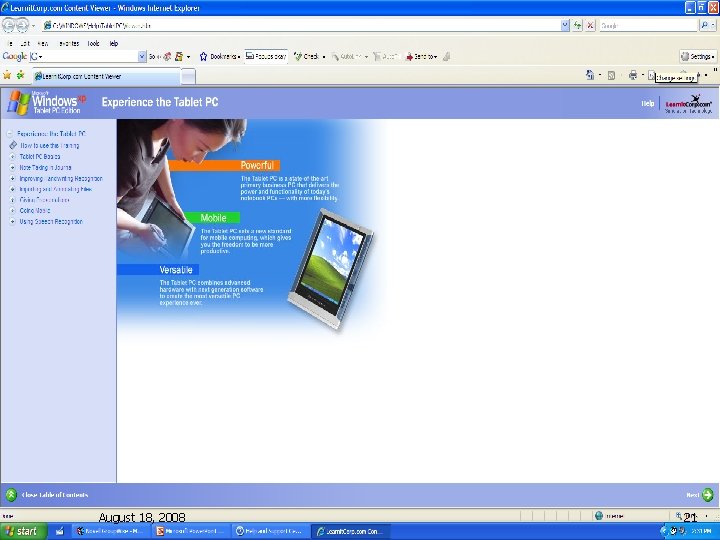720x540 pixels.
Task: Click the RSS Feeds icon
Action: [x=611, y=75]
